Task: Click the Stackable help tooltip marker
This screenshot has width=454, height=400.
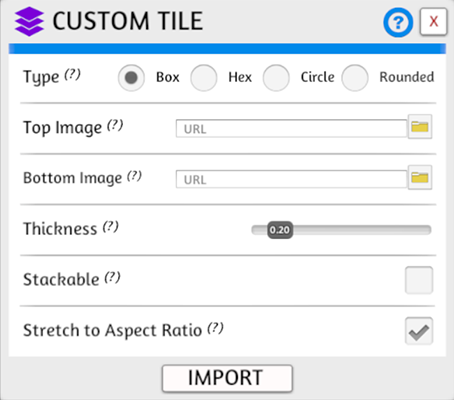Action: coord(112,277)
